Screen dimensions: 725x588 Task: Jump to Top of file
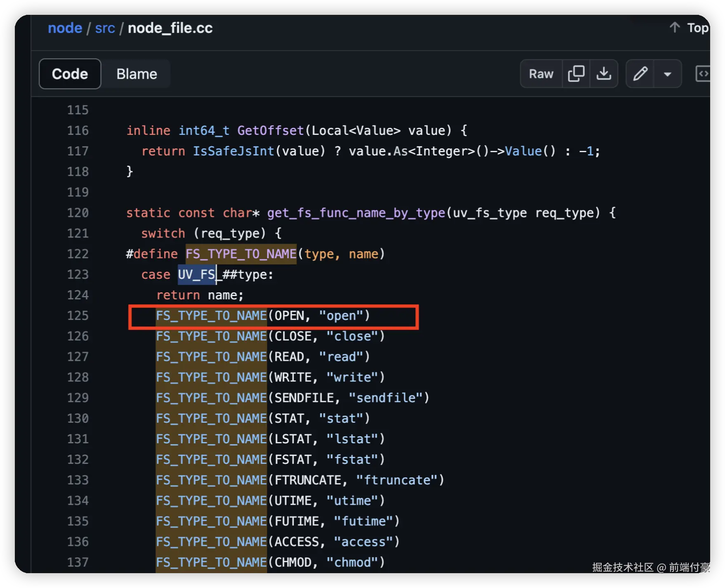697,28
